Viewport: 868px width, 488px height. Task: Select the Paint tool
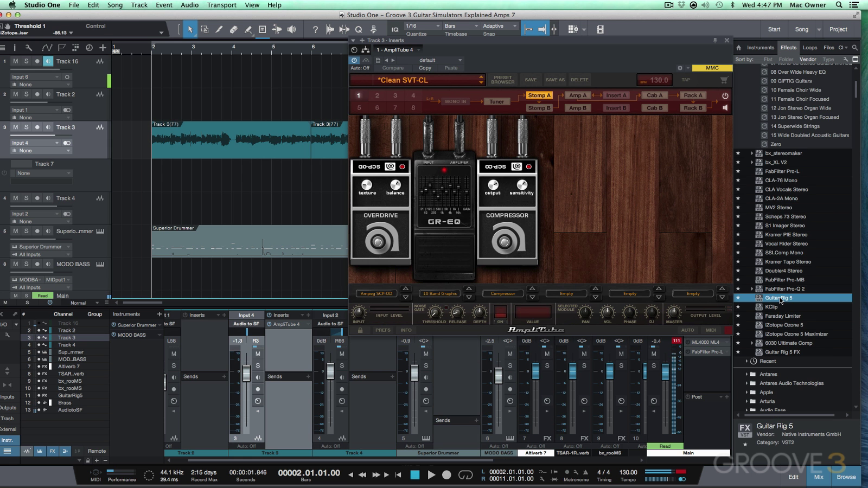pyautogui.click(x=248, y=29)
